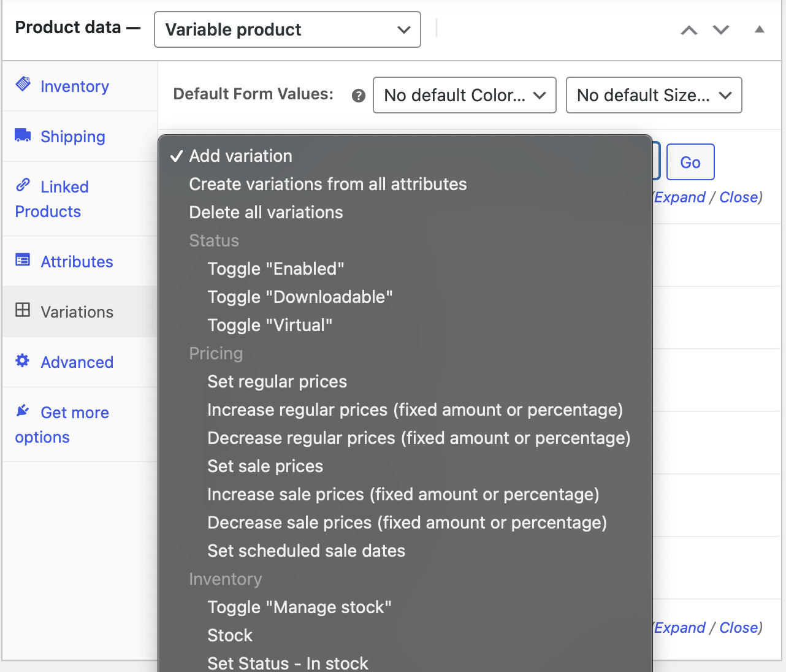Click the help question mark icon

tap(359, 96)
